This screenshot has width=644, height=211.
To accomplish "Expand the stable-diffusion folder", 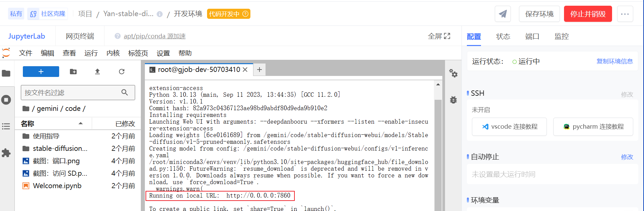I will point(60,149).
